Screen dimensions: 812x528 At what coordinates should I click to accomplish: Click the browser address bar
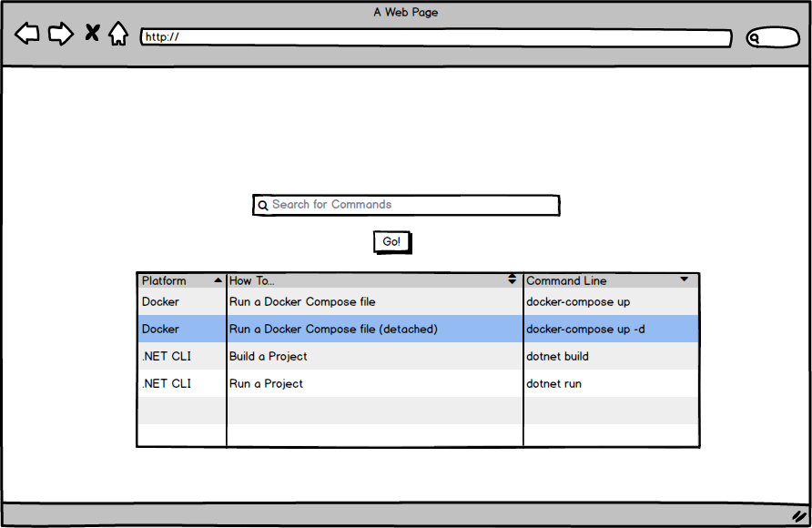point(428,38)
